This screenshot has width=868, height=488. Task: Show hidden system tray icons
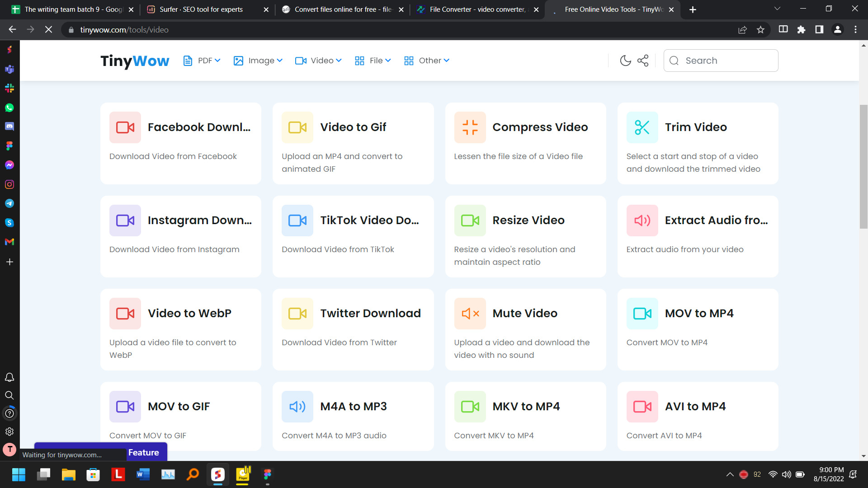(730, 474)
